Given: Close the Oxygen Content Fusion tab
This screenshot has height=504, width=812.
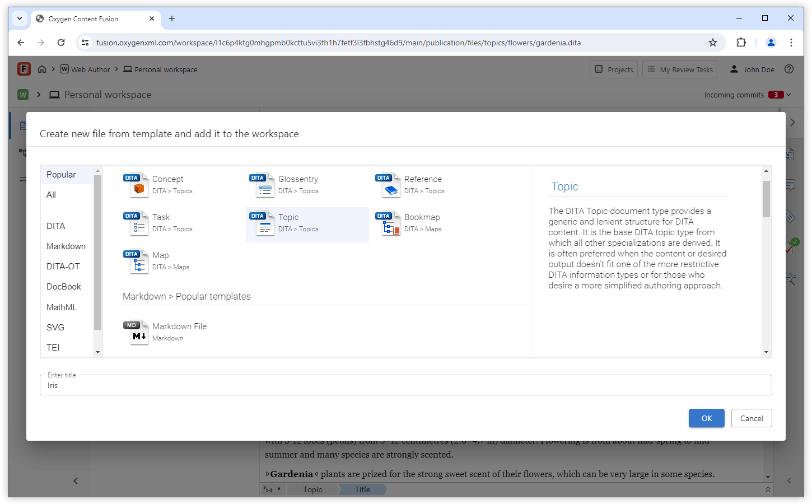Looking at the screenshot, I should pos(152,18).
